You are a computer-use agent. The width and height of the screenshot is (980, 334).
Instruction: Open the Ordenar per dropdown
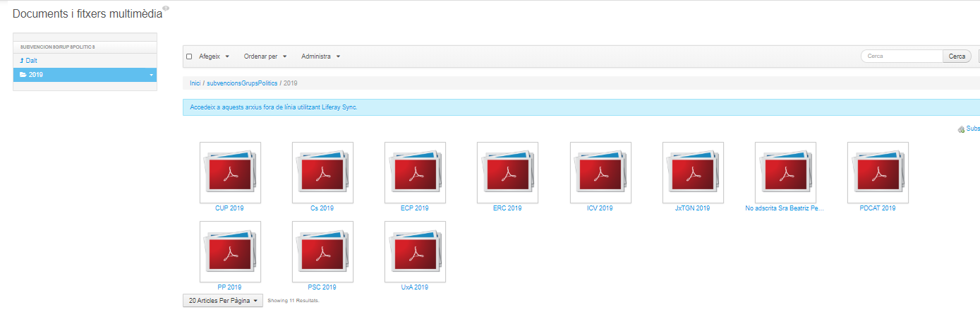pos(265,56)
